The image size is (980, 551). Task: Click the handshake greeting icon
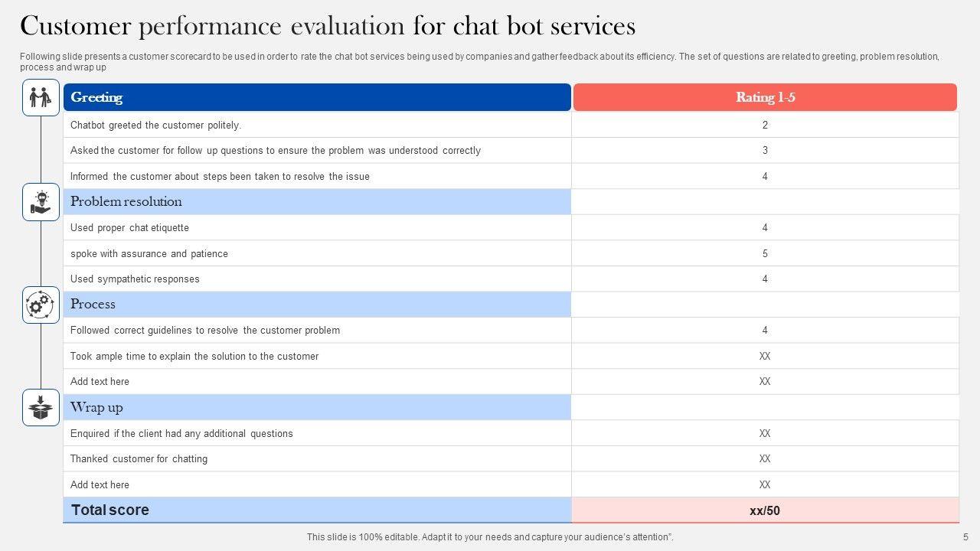(41, 97)
